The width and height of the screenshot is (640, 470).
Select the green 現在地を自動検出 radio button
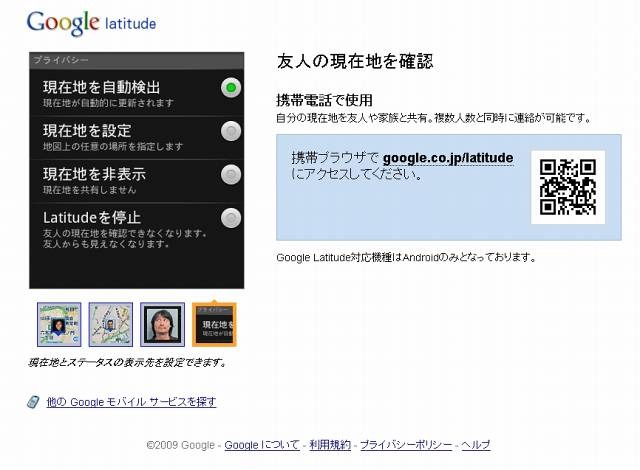point(231,88)
